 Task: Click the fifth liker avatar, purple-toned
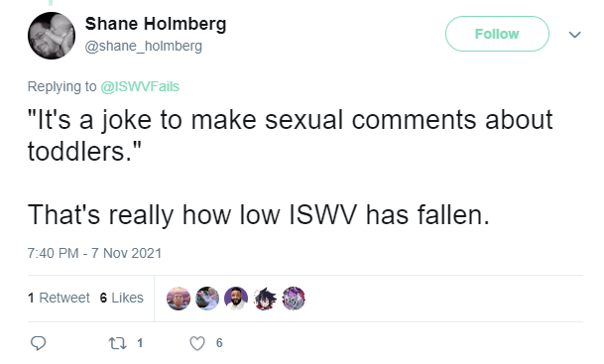(x=294, y=299)
